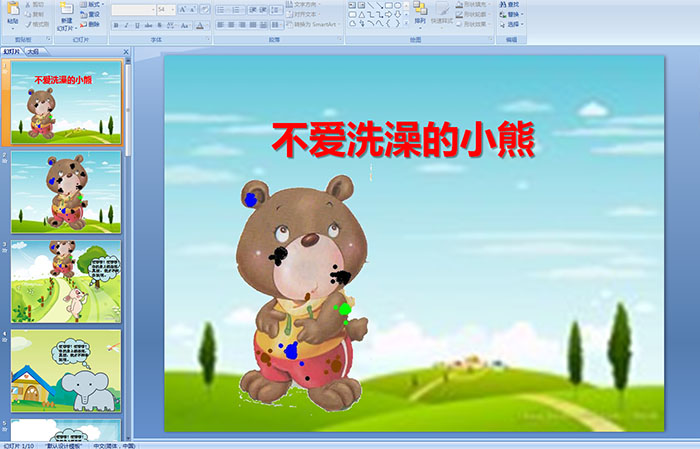Select the Right Brace shape
Image resolution: width=700 pixels, height=449 pixels.
point(397,23)
